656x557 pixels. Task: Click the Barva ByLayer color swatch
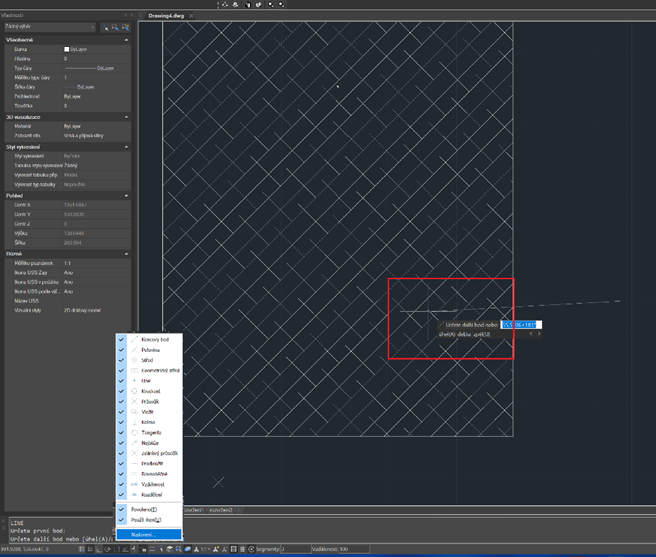[67, 49]
